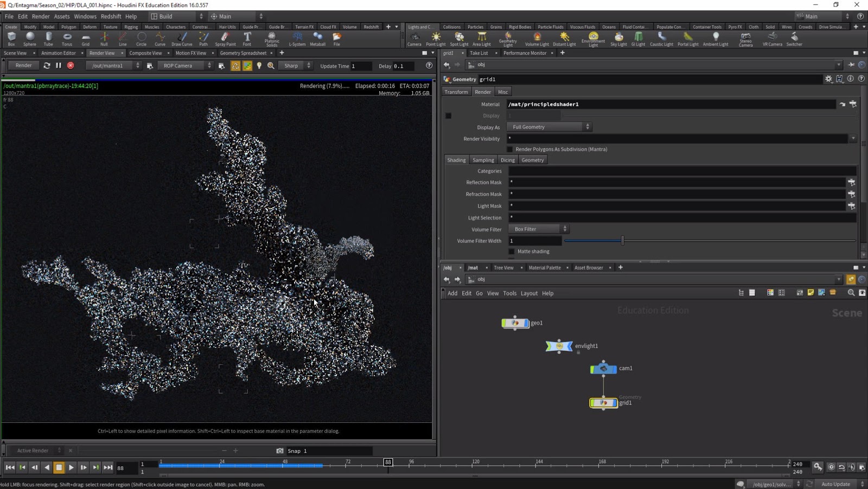The height and width of the screenshot is (489, 868).
Task: Pause the Mantra render
Action: (59, 66)
